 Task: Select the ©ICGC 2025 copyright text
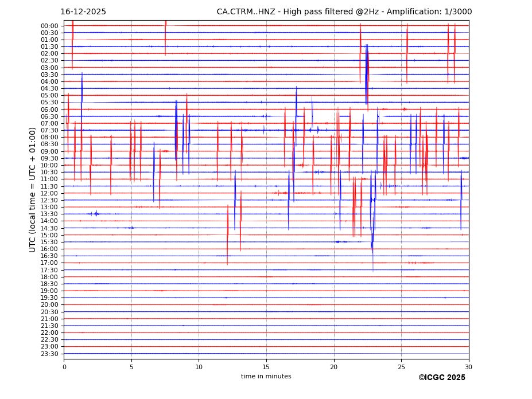[441, 378]
